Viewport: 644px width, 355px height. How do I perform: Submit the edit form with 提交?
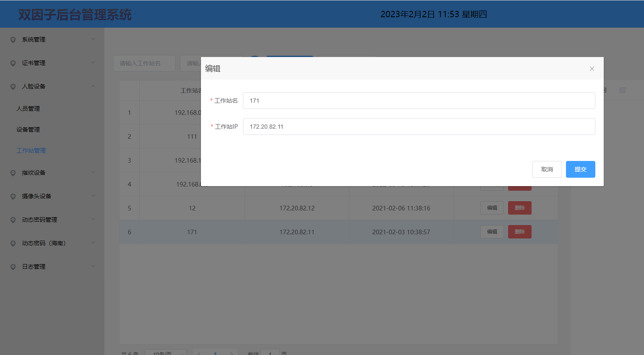tap(581, 169)
